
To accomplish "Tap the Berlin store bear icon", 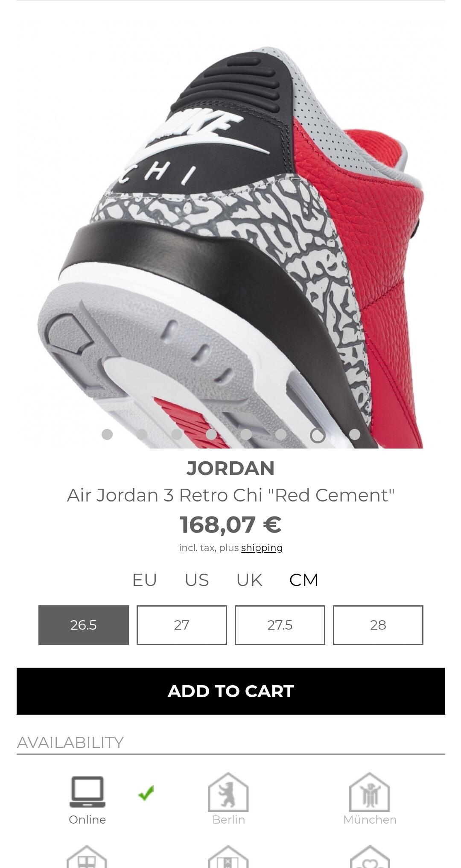I will 228,792.
